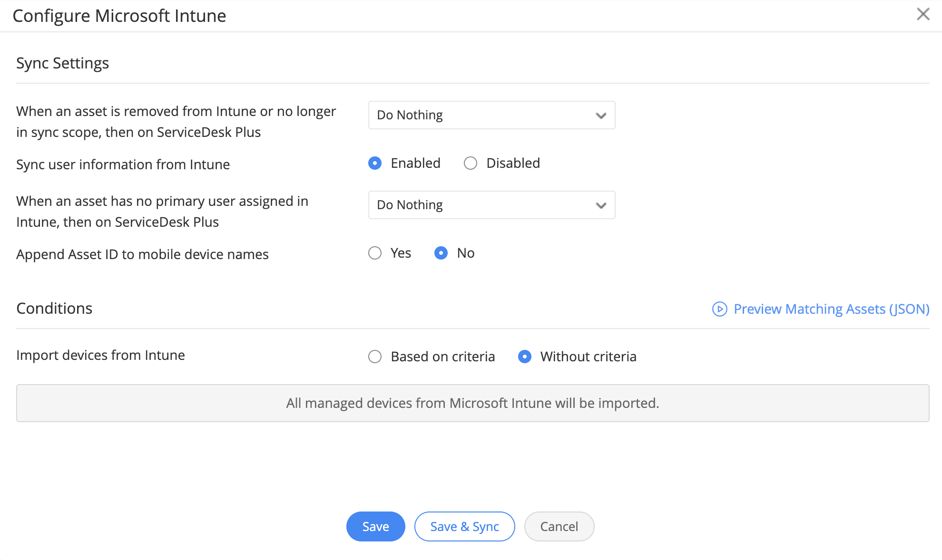Select Based on criteria import option
942x560 pixels.
tap(375, 357)
